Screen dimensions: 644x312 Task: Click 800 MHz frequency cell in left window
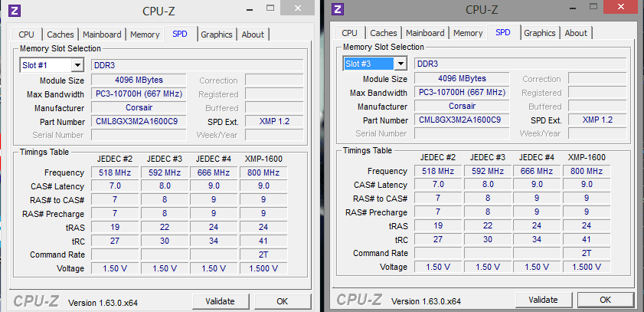(x=263, y=172)
